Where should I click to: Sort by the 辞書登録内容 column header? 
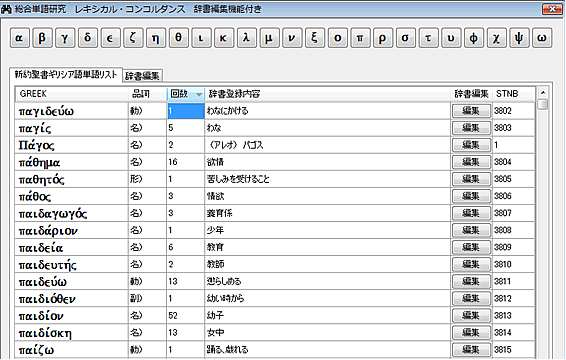coord(328,94)
